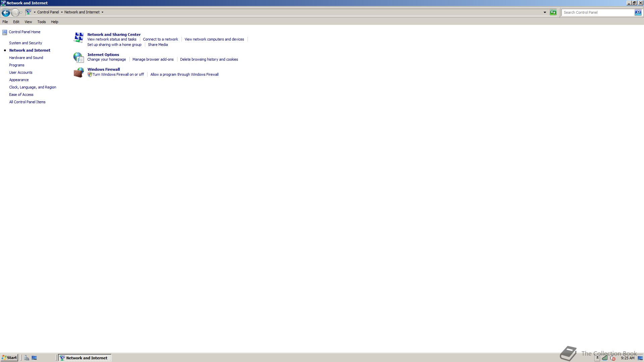This screenshot has height=362, width=644.
Task: Open Ease of Access category
Action: click(21, 95)
